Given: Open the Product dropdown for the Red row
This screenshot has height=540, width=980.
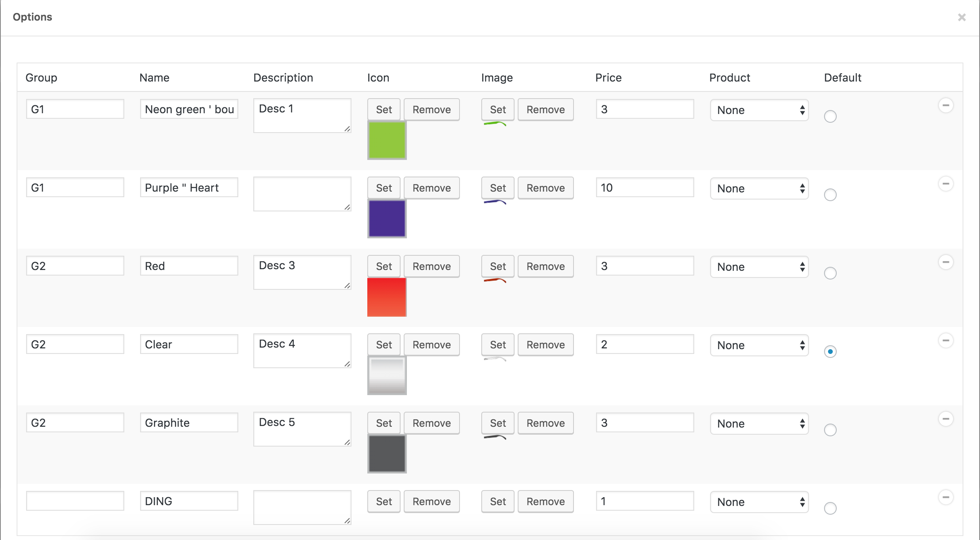Looking at the screenshot, I should [759, 267].
